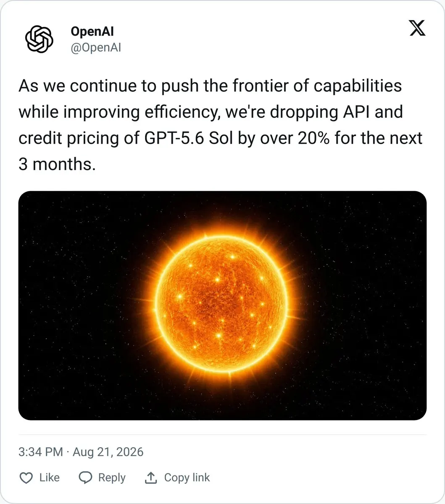The image size is (445, 504).
Task: Select the "Copy link" text label
Action: pos(187,478)
